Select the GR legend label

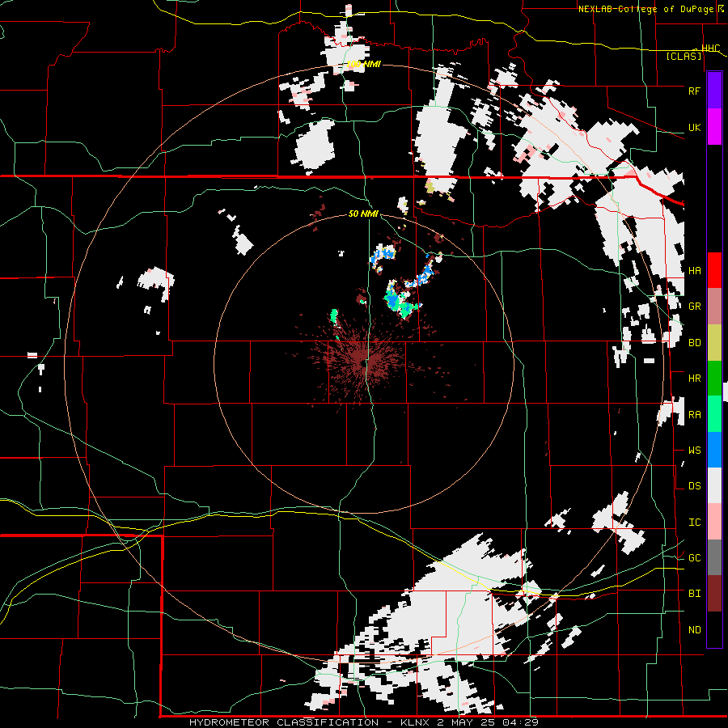coord(694,307)
